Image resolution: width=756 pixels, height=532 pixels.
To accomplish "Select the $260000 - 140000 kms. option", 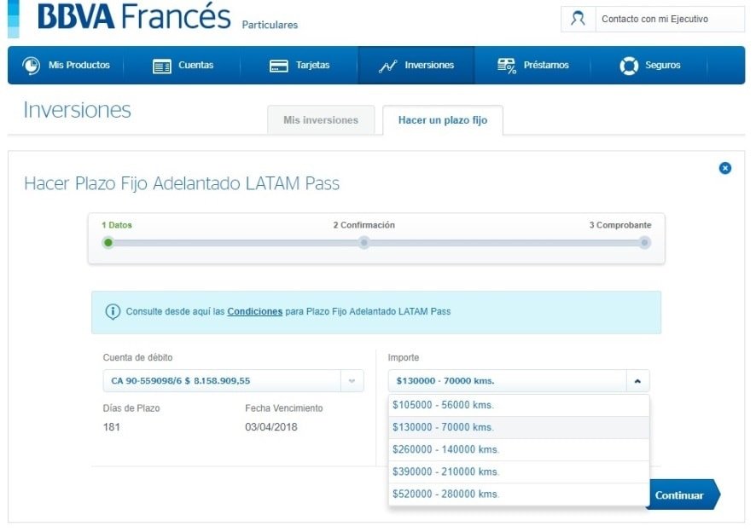I will click(x=469, y=449).
